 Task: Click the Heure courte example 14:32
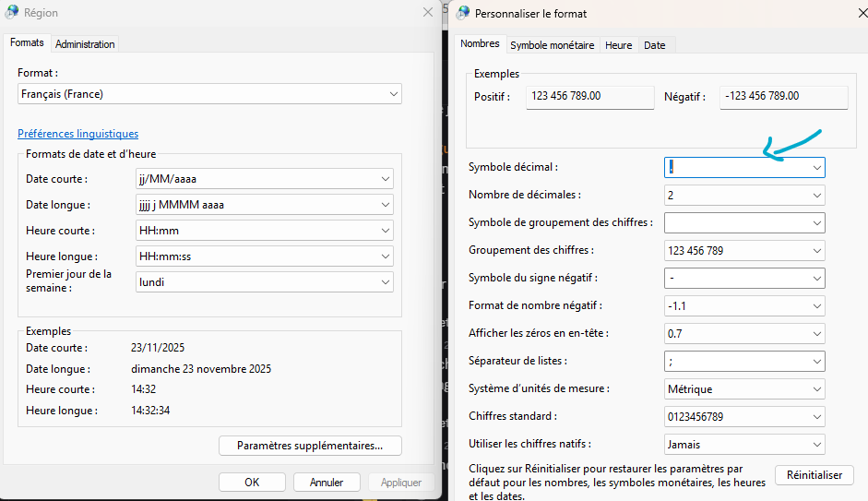click(143, 389)
